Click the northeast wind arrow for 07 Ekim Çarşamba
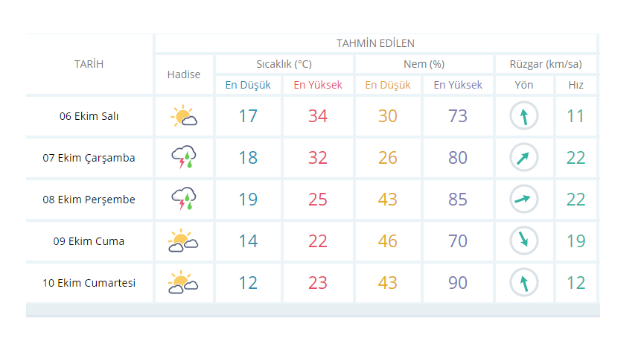Screen dimensions: 644x344 coord(524,157)
